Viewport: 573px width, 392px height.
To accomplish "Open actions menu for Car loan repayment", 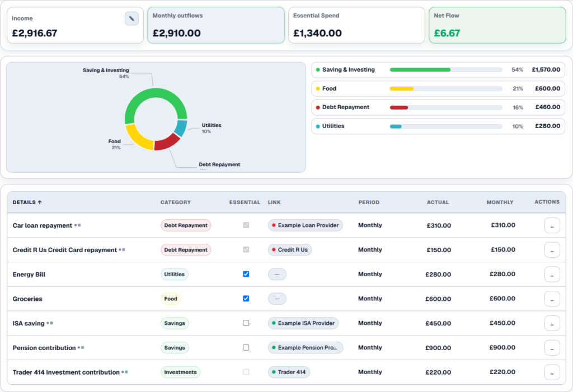I will tap(552, 225).
